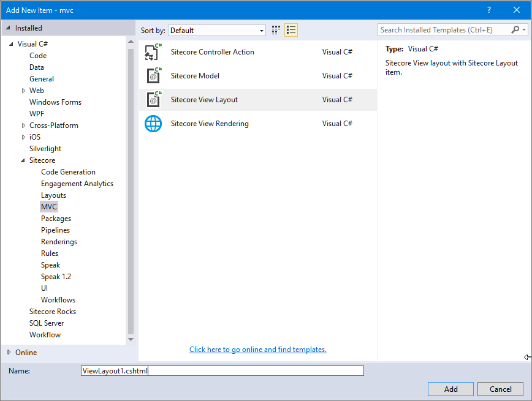Choose the Sitecore View Layout template icon
Screen dimensions: 532x401
click(153, 99)
